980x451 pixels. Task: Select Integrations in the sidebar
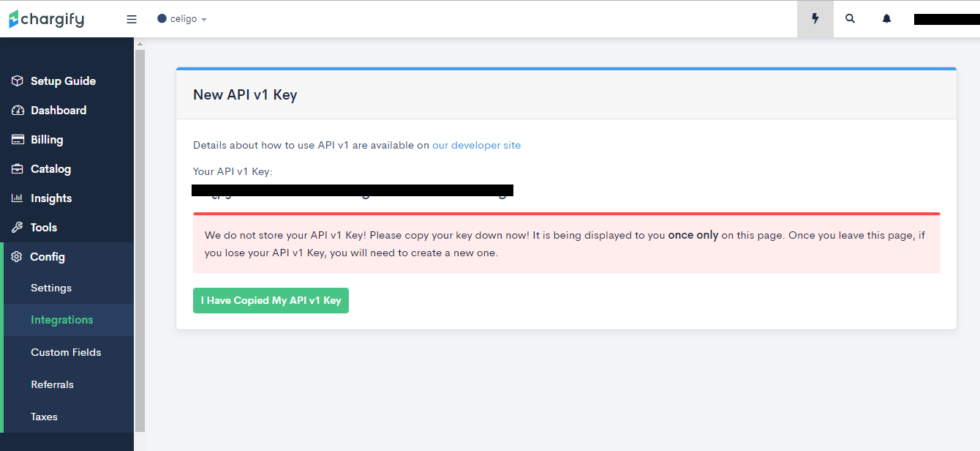[62, 319]
